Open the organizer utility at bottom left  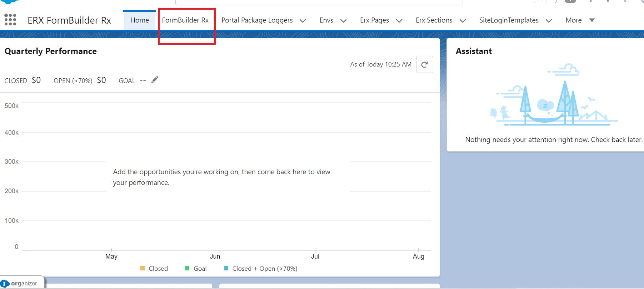[x=22, y=283]
